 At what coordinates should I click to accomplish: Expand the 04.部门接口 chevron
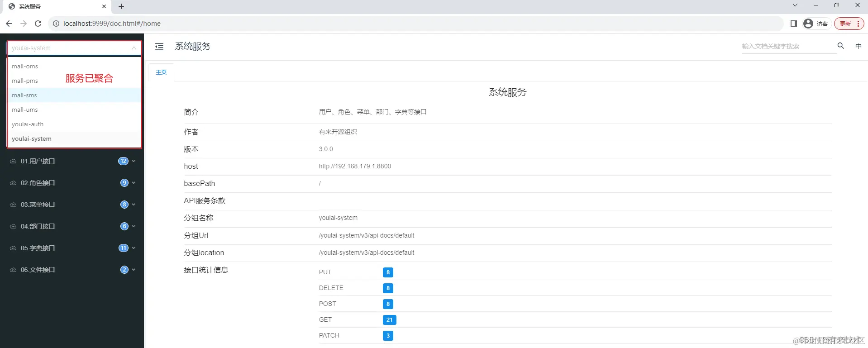134,226
